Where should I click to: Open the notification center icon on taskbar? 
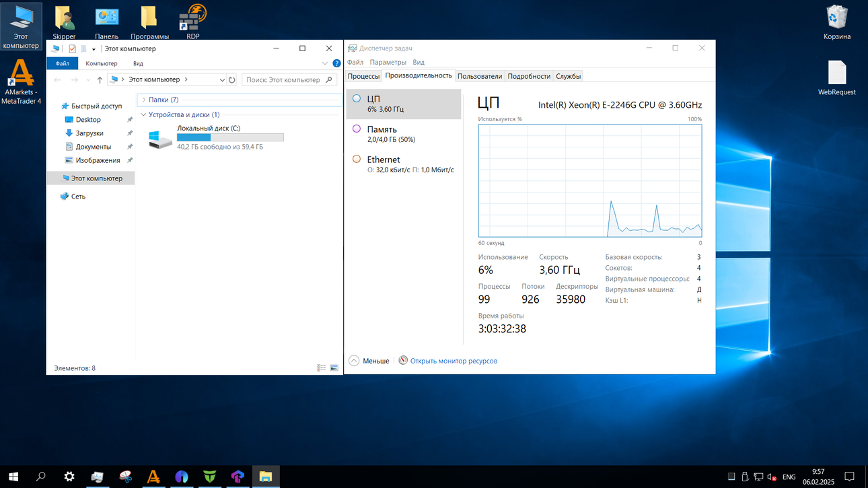[x=849, y=477]
